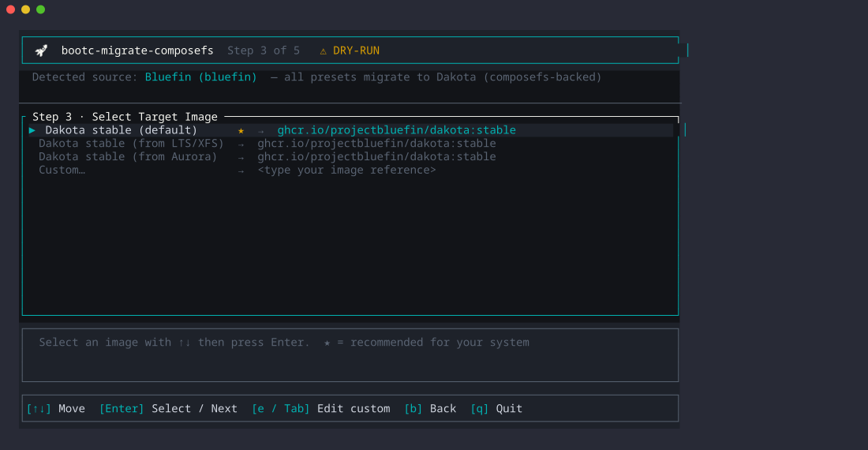Click the [q] Quit shortcut

click(496, 408)
